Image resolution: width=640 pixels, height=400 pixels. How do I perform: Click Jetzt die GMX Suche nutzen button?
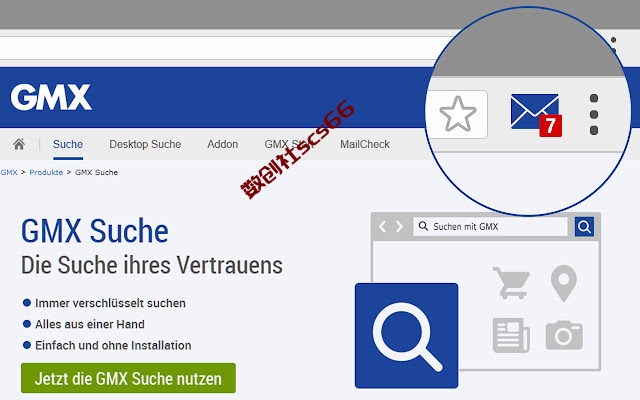(128, 378)
